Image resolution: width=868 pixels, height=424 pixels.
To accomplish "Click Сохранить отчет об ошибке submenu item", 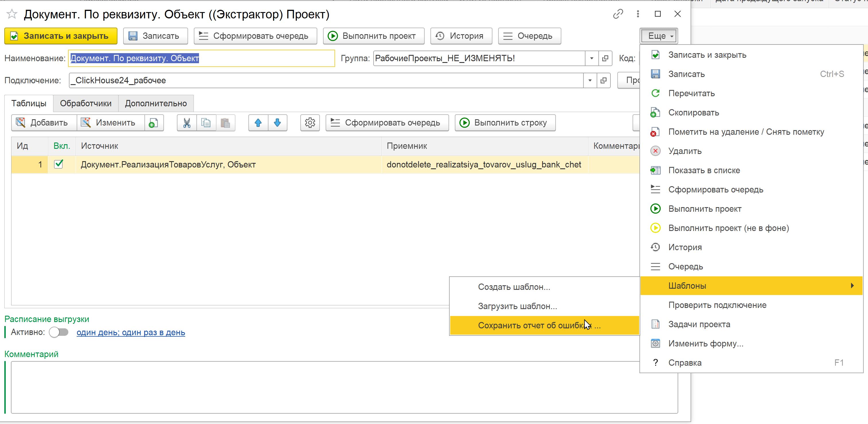I will click(x=544, y=325).
